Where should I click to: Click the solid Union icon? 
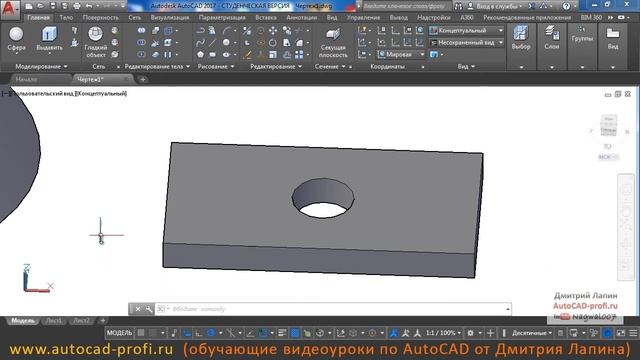pyautogui.click(x=141, y=31)
